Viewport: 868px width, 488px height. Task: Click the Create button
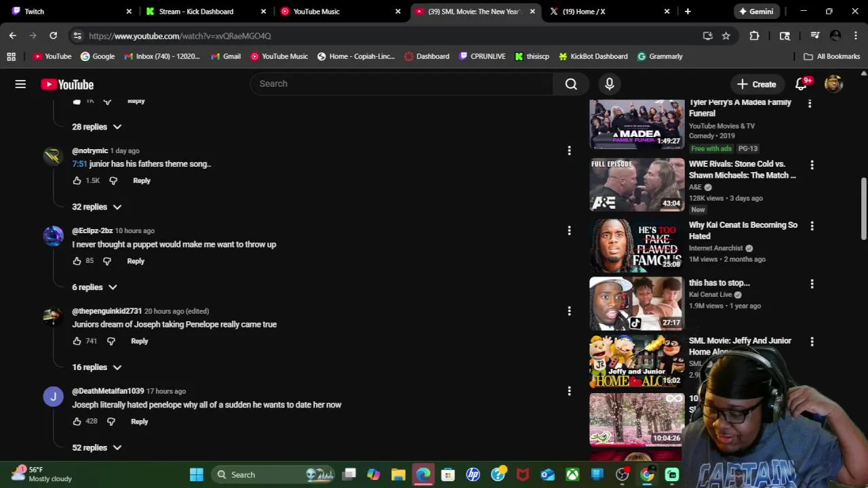pyautogui.click(x=756, y=84)
